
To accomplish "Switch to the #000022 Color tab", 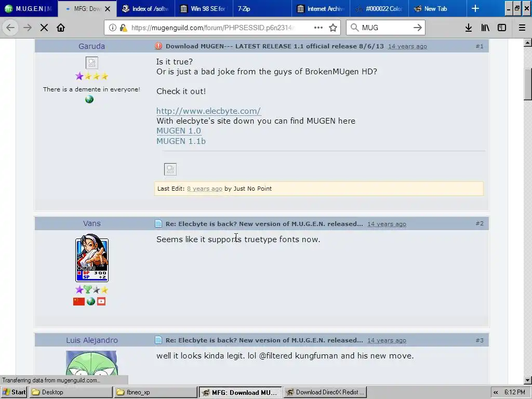I will point(379,8).
